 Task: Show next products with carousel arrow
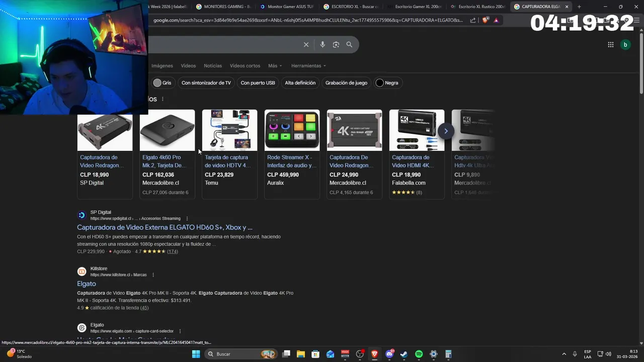tap(446, 131)
